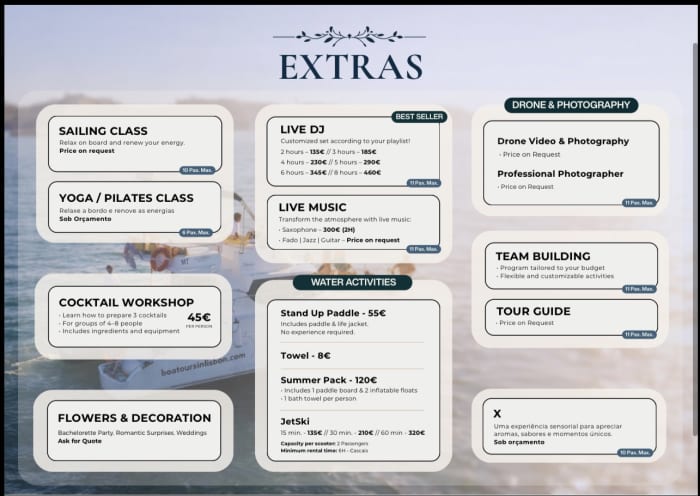Select the YOGA / PILATES CLASS heading
700x496 pixels.
click(x=126, y=198)
